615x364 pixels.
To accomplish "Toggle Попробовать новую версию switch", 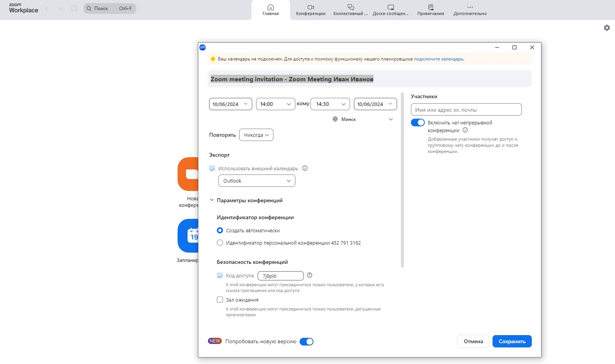I will pos(307,342).
